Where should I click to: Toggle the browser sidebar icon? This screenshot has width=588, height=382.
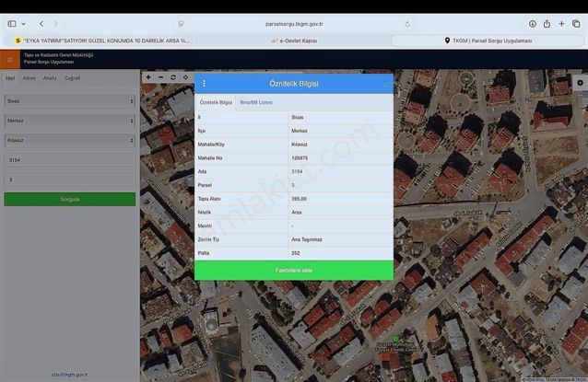[x=12, y=24]
